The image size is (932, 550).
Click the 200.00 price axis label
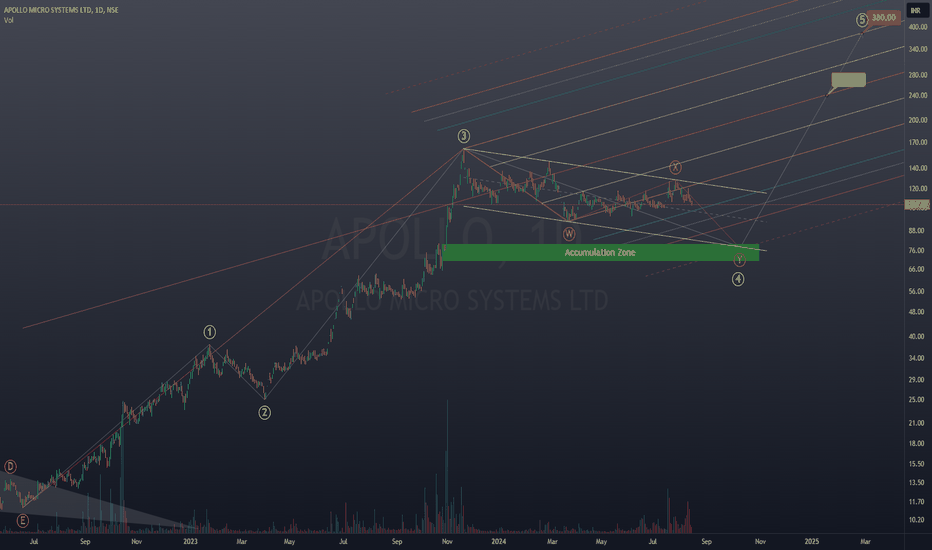tap(918, 120)
